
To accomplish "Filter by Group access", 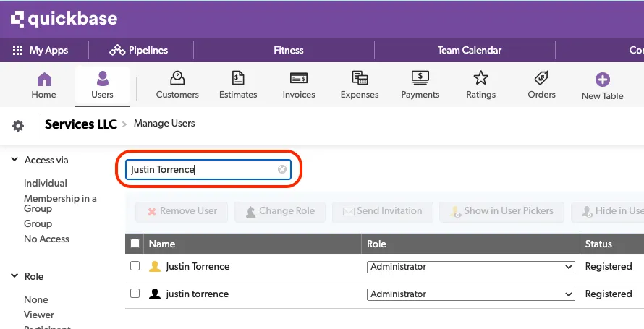I will (38, 224).
